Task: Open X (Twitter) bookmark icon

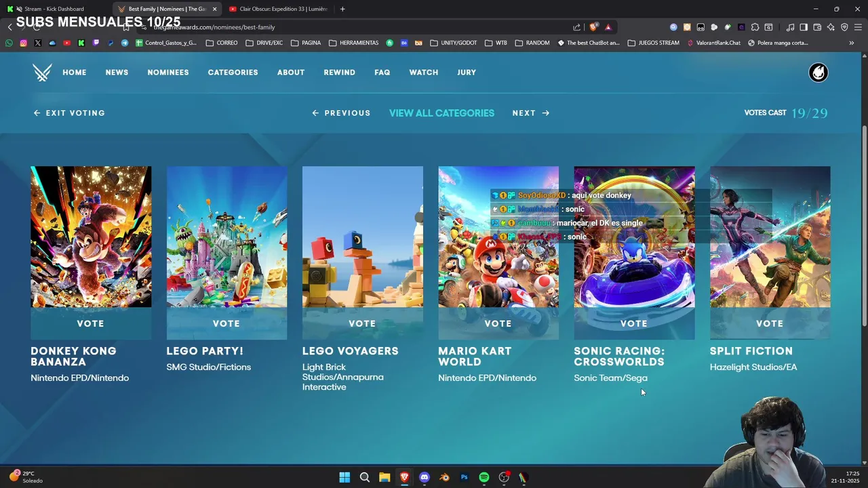Action: [37, 43]
